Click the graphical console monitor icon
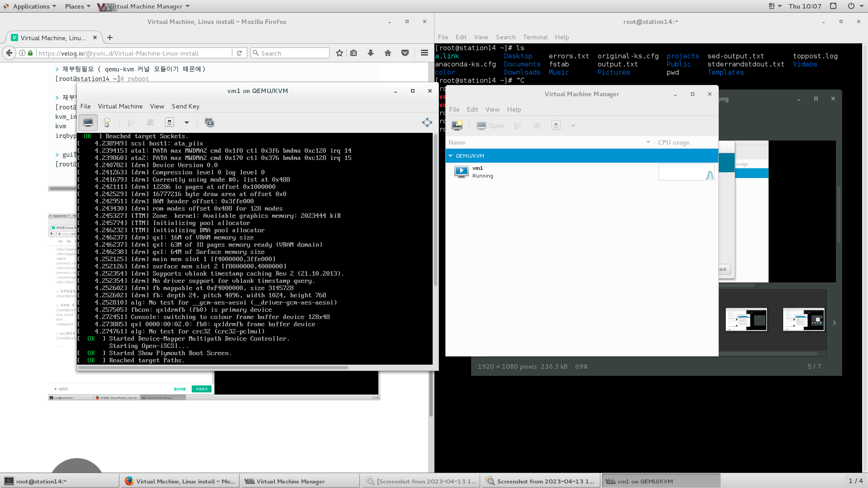This screenshot has width=868, height=488. 88,122
